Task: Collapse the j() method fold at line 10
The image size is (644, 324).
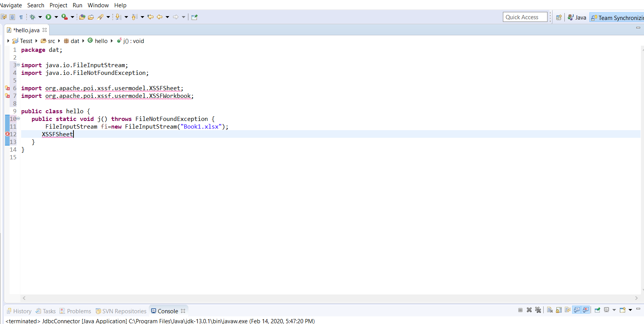Action: (18, 119)
